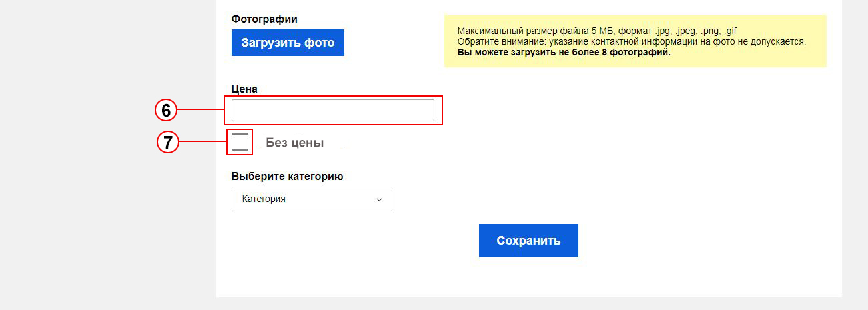Click the circled number 6 annotation marker
The height and width of the screenshot is (310, 868).
pos(166,110)
